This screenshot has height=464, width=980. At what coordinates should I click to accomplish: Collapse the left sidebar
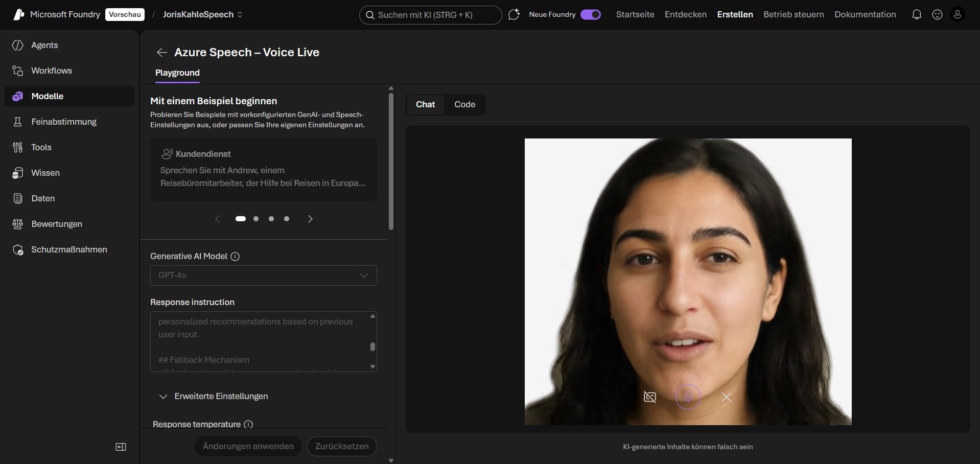click(x=121, y=446)
